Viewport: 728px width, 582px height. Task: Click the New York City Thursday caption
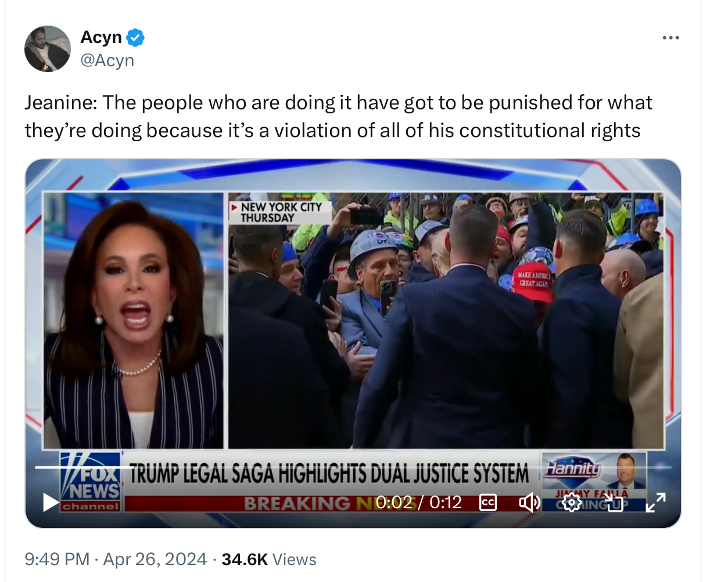[281, 213]
